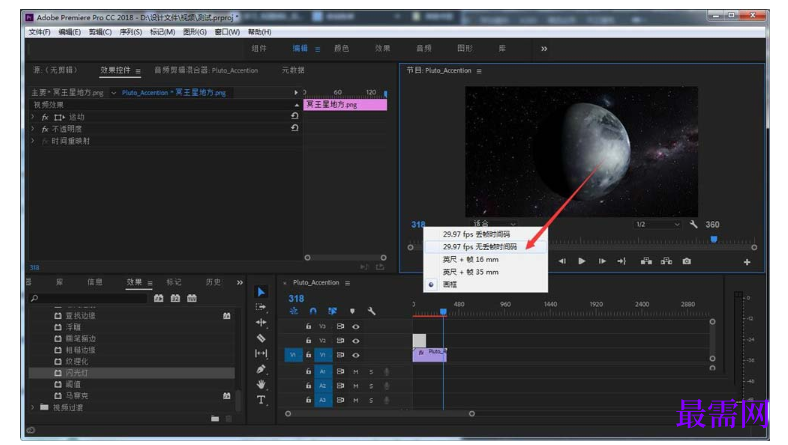Expand the 视频过渡 folder
The height and width of the screenshot is (445, 788).
pos(33,407)
